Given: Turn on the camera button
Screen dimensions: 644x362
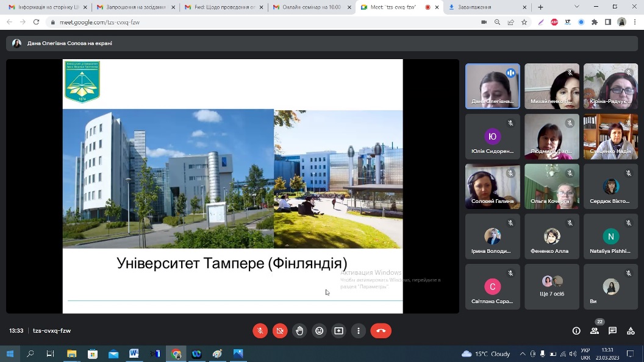Looking at the screenshot, I should pos(280,331).
